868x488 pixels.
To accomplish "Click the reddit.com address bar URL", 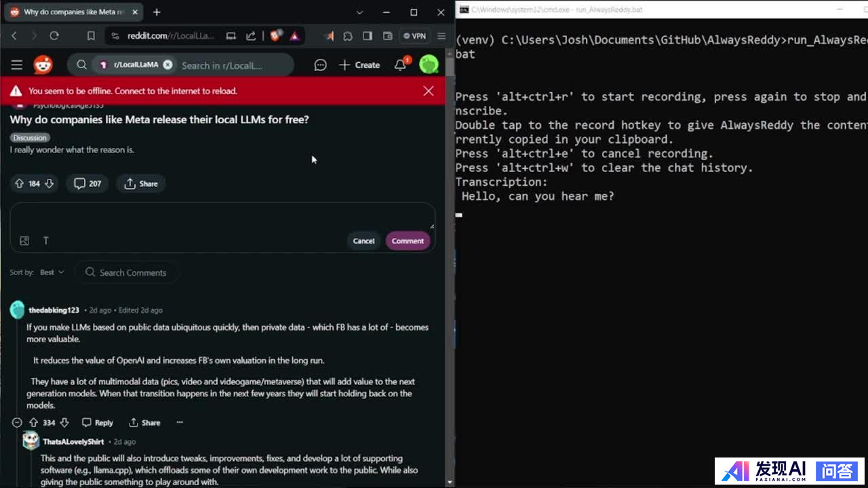I will coord(171,36).
